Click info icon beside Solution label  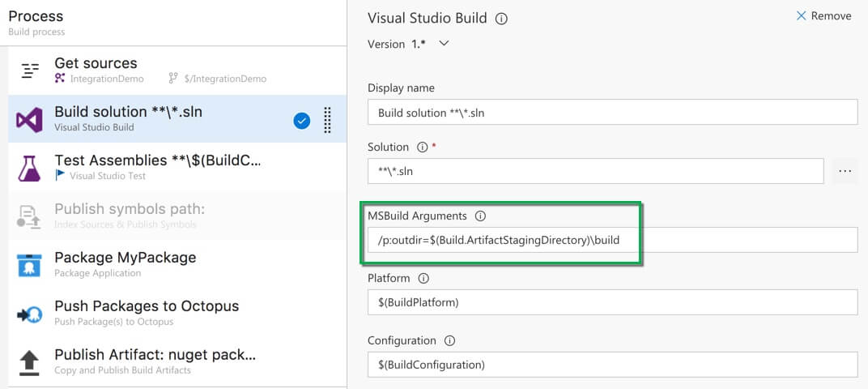coord(423,147)
